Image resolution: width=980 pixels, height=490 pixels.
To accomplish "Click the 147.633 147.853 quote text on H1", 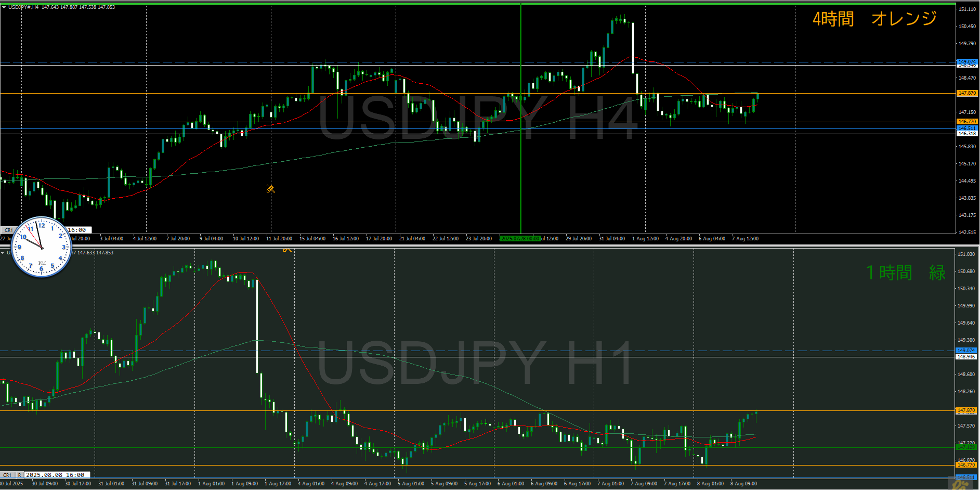I will click(x=95, y=253).
